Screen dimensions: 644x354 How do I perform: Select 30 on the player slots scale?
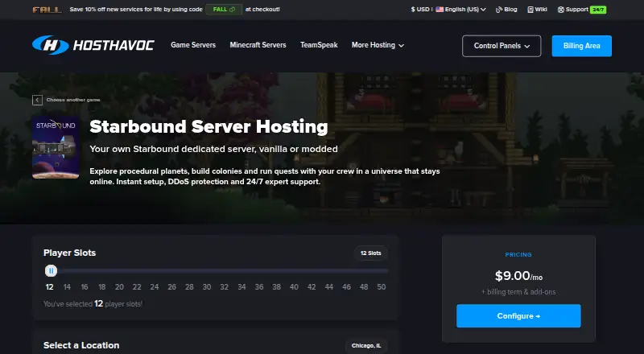[x=207, y=287]
